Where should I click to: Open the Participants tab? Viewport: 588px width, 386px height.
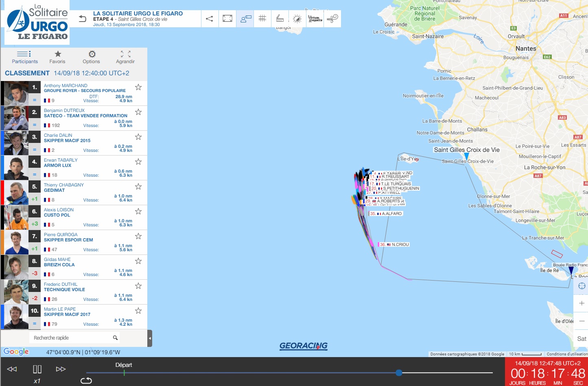point(24,57)
